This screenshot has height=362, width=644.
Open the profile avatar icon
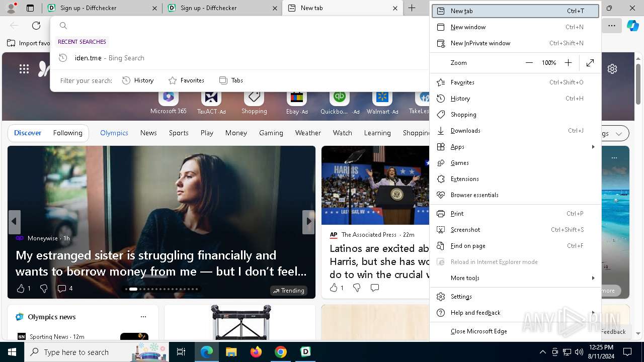point(11,8)
